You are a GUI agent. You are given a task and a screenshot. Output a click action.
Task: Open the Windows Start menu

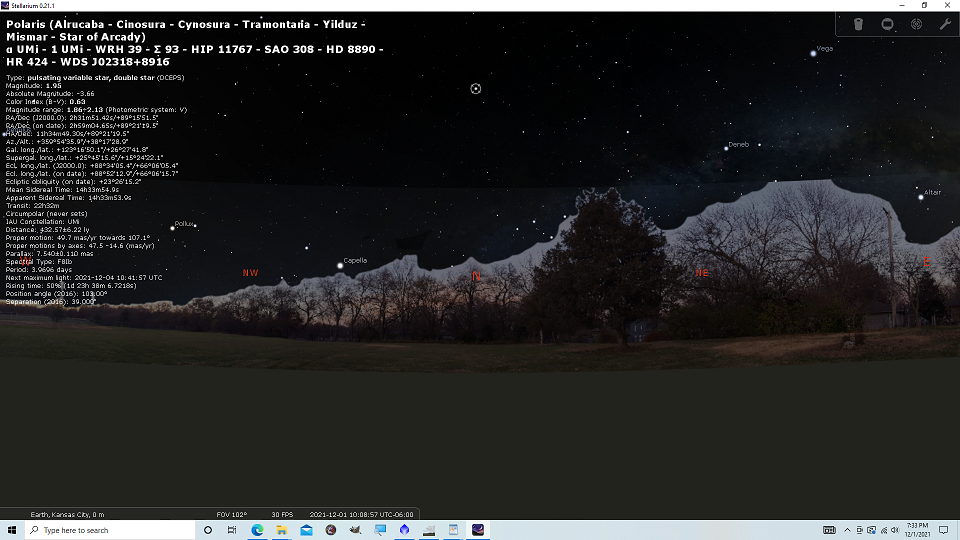click(12, 530)
